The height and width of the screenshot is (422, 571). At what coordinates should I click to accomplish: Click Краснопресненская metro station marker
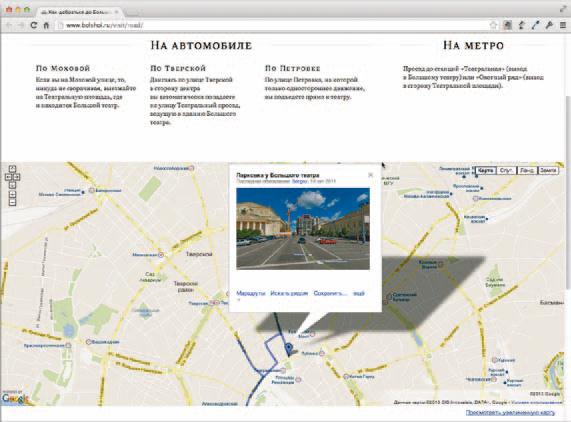[68, 345]
